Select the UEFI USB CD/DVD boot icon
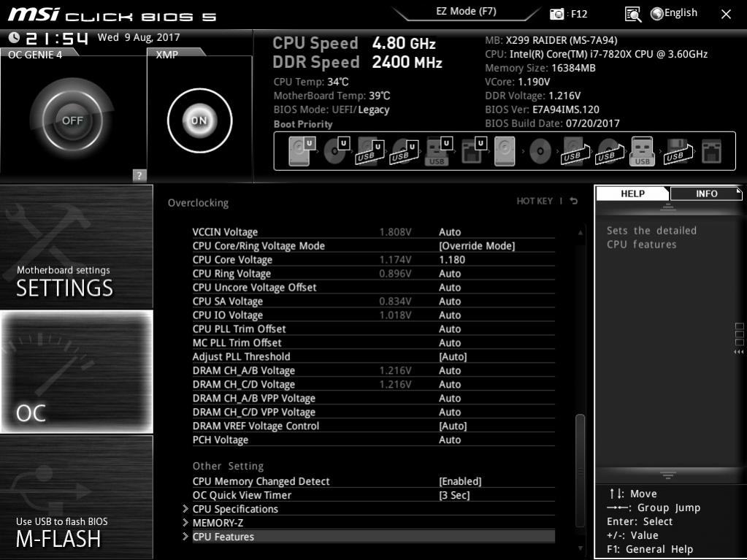 pyautogui.click(x=405, y=151)
